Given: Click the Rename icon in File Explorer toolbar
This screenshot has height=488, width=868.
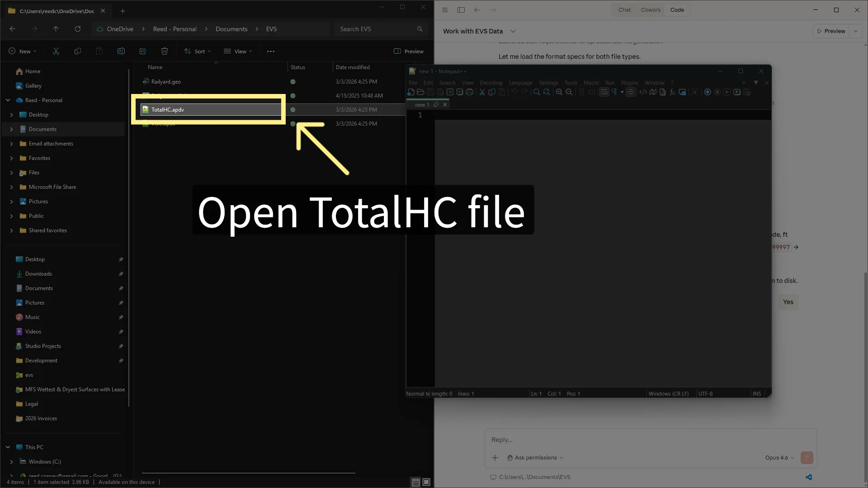Looking at the screenshot, I should pos(121,51).
